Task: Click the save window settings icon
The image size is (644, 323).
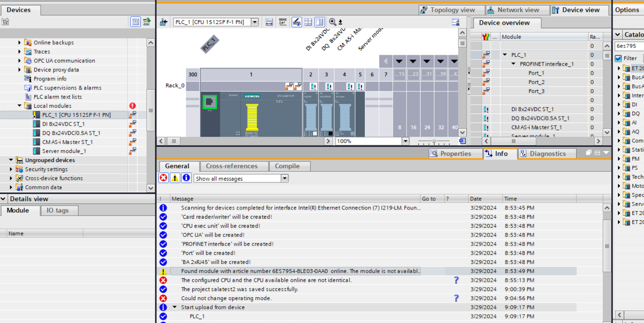Action: 456,22
